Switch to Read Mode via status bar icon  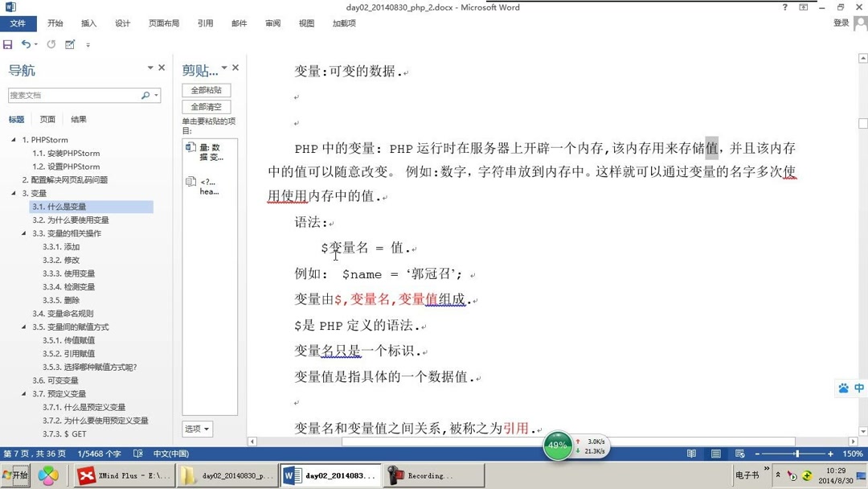691,453
